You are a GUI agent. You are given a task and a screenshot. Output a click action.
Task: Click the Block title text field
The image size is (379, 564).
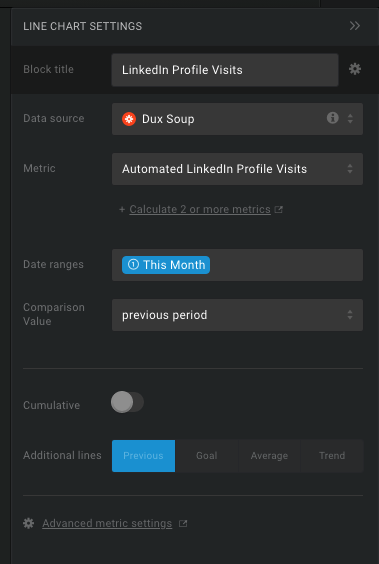coord(225,70)
